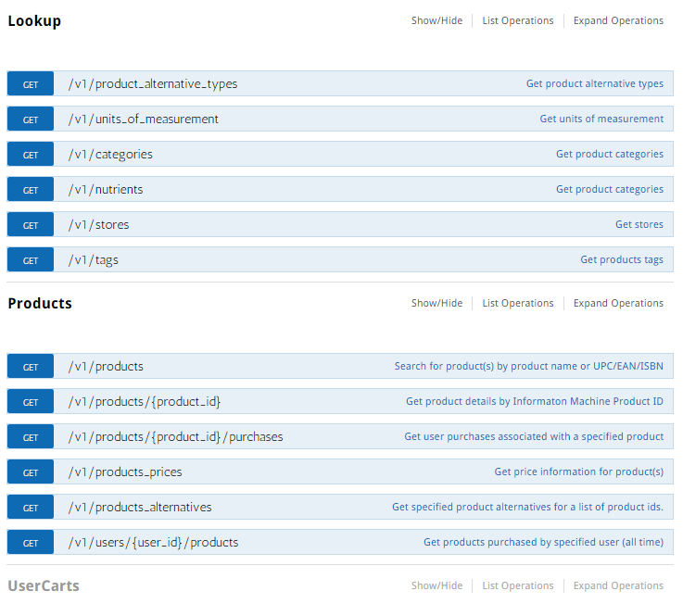683x616 pixels.
Task: Open the Lookup section heading
Action: (34, 21)
